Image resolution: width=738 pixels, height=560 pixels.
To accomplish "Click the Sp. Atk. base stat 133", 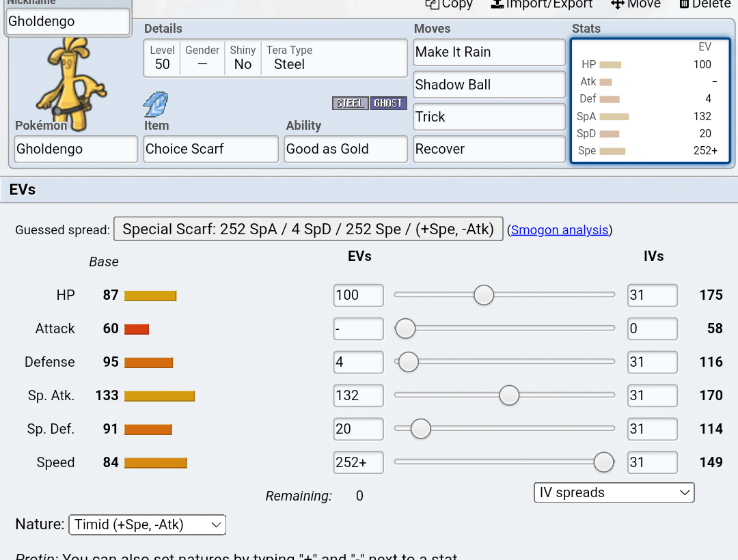I will pos(107,395).
